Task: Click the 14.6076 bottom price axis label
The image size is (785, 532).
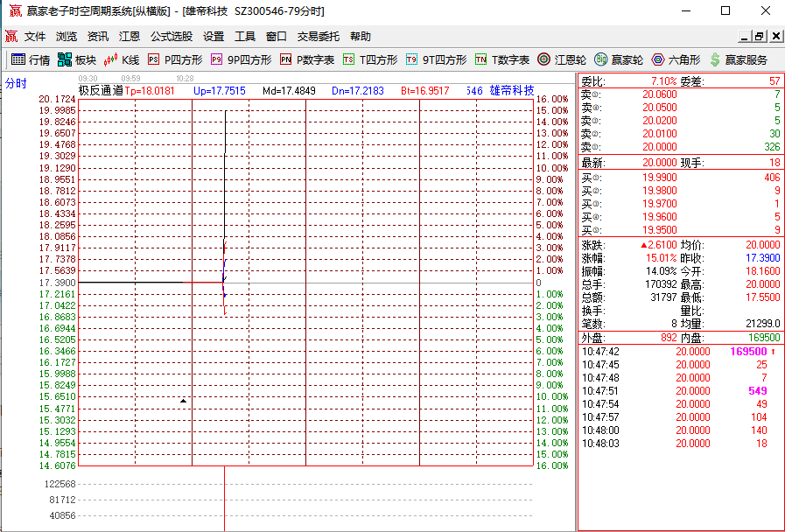Action: [58, 466]
